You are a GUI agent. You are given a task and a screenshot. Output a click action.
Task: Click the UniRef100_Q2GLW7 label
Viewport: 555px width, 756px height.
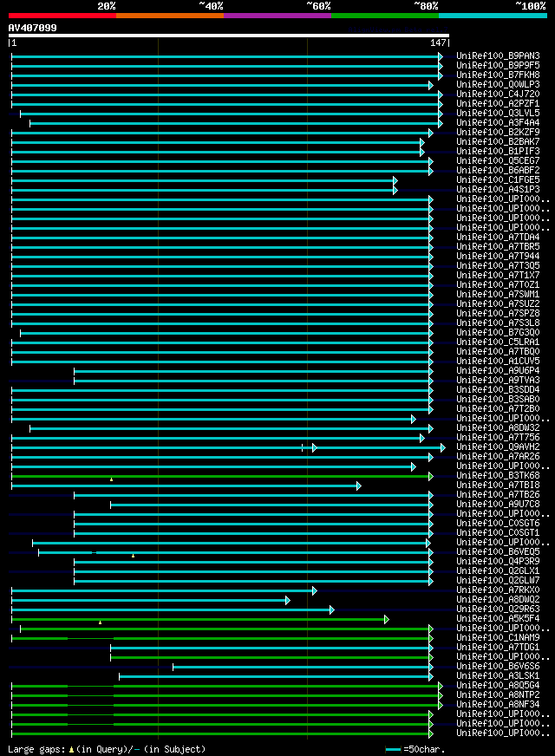[x=498, y=581]
